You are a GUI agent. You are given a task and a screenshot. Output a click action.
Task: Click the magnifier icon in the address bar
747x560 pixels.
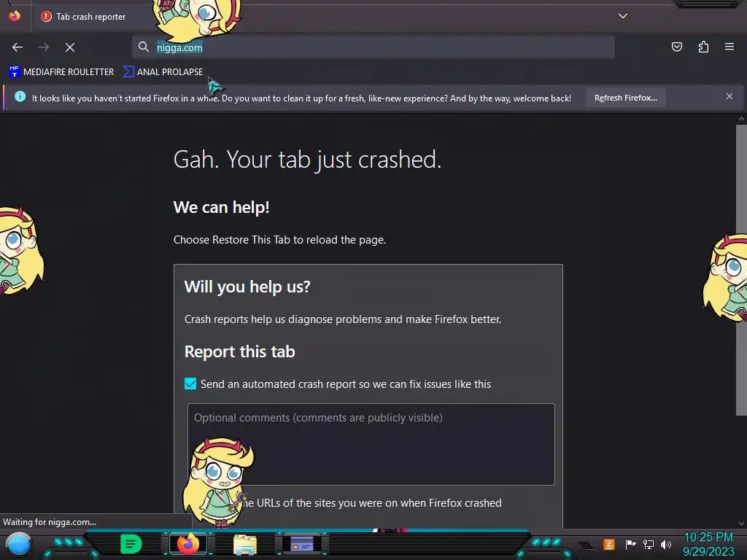(x=144, y=47)
